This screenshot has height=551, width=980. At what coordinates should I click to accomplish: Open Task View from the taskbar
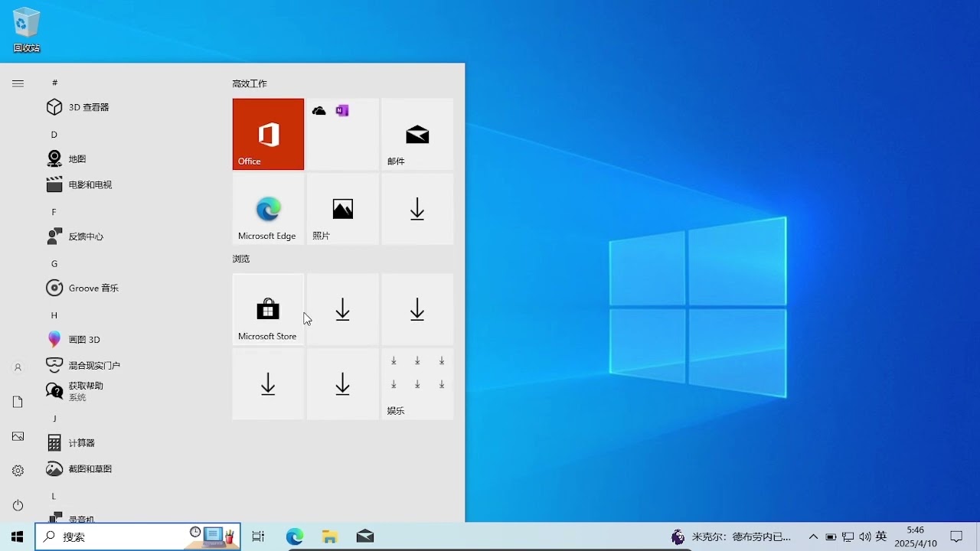259,536
